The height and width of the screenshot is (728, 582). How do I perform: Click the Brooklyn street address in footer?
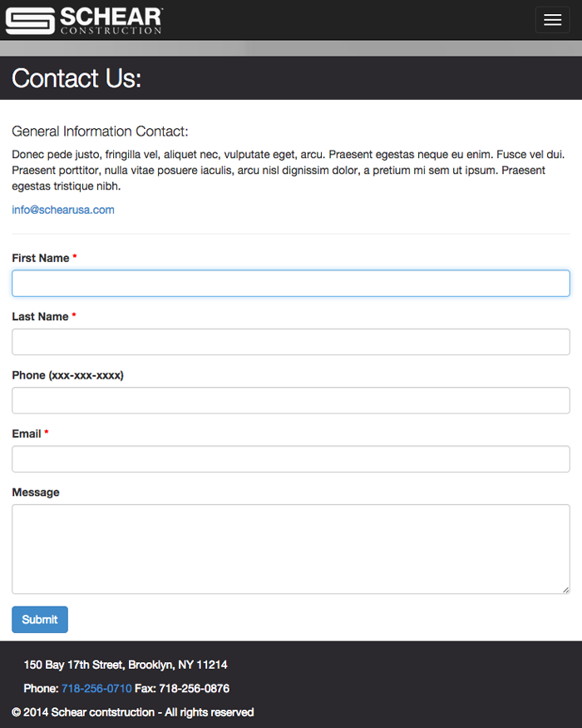126,665
